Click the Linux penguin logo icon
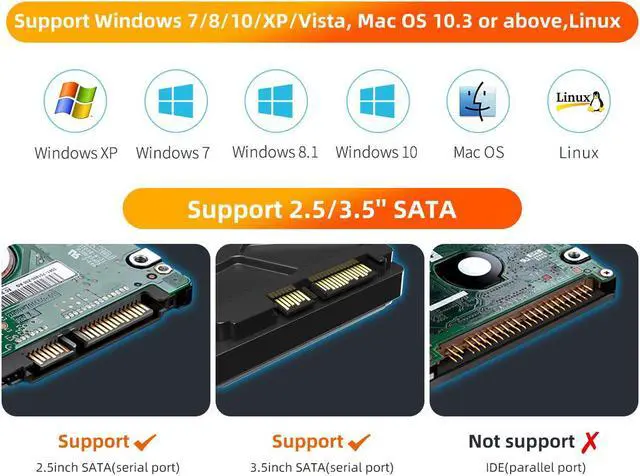The width and height of the screenshot is (640, 476). [x=579, y=101]
